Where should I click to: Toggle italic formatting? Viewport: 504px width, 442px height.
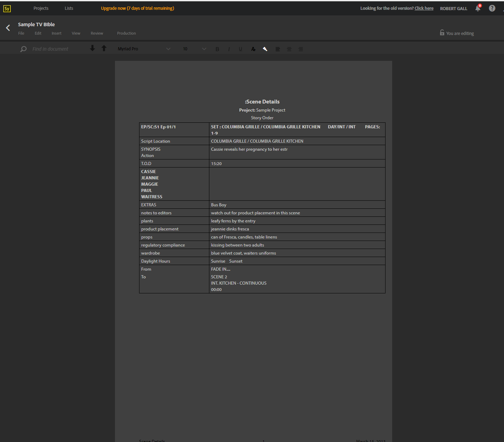[229, 49]
